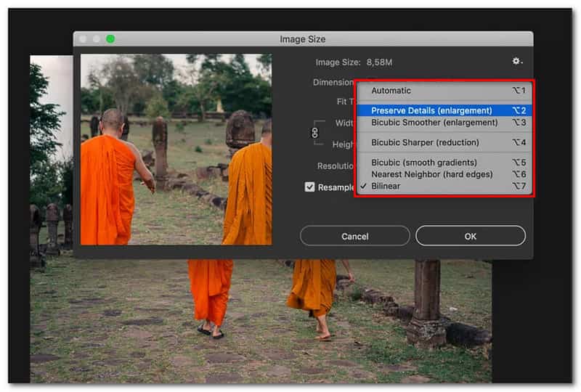Select Bicubic (smooth gradients) option
This screenshot has width=581, height=392.
444,163
